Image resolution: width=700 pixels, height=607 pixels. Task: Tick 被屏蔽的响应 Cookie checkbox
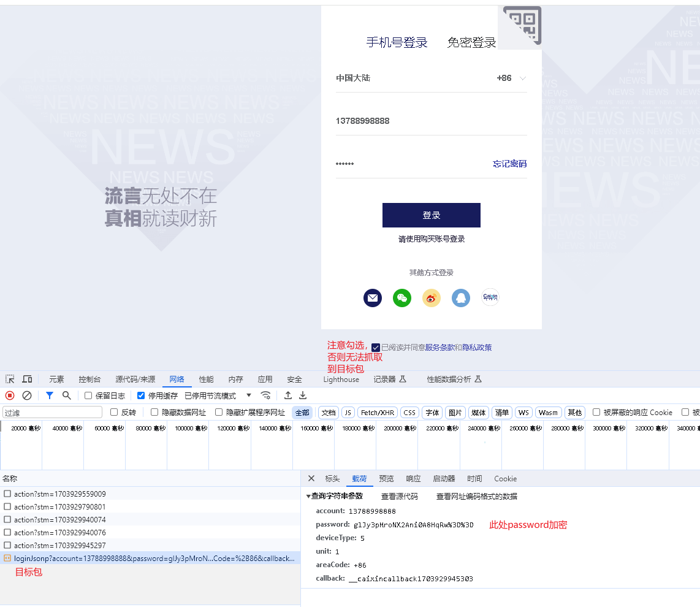click(x=596, y=412)
